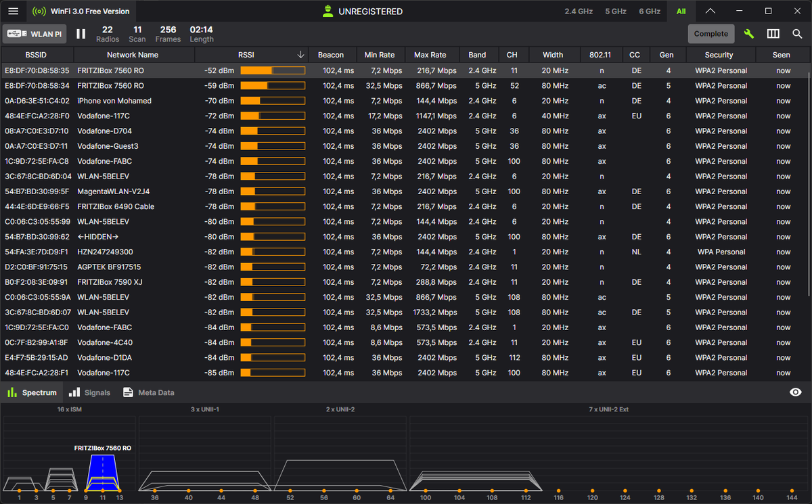Click the 11 Scan counter
Screen dimensions: 812x504
(x=137, y=34)
